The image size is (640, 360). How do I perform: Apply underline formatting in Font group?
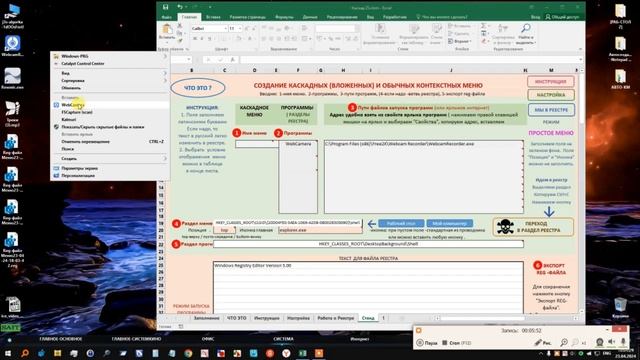click(210, 39)
